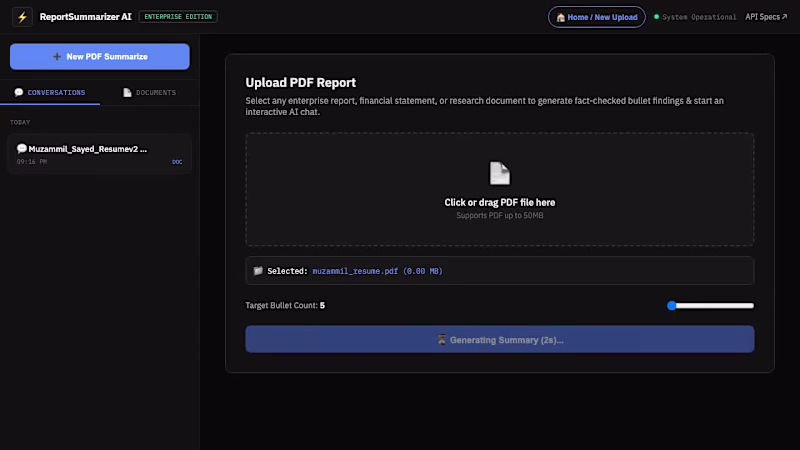
Task: Click the Enterprise Edition badge
Action: [x=178, y=17]
